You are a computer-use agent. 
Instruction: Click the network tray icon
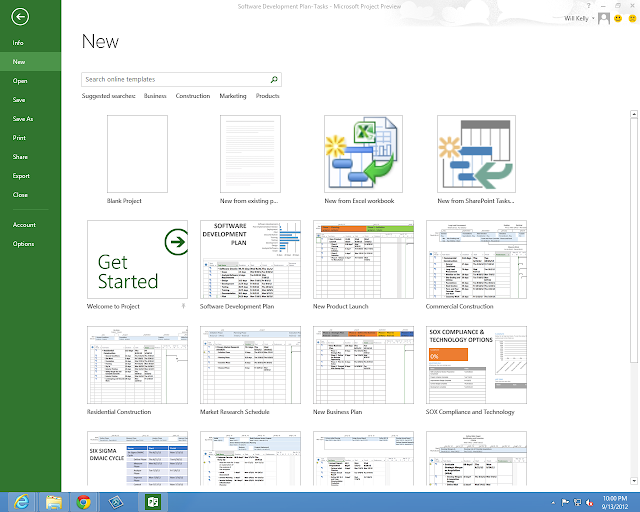pyautogui.click(x=578, y=503)
